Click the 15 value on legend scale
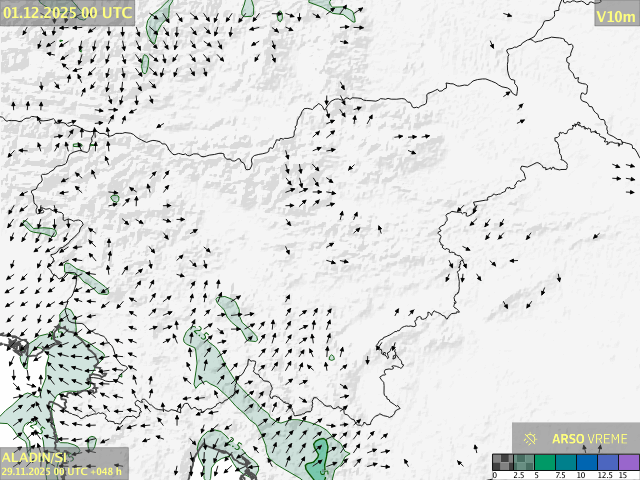The height and width of the screenshot is (480, 640). point(623,475)
